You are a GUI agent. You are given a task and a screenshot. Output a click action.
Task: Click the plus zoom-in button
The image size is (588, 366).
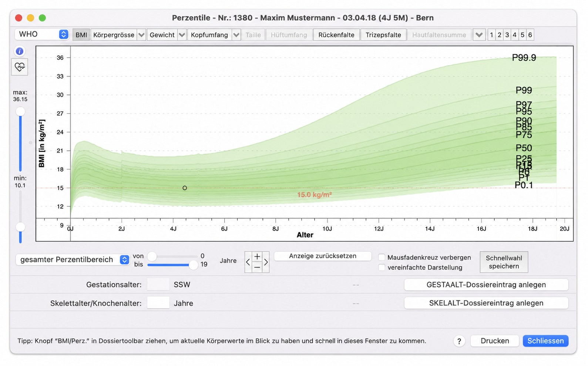[257, 257]
